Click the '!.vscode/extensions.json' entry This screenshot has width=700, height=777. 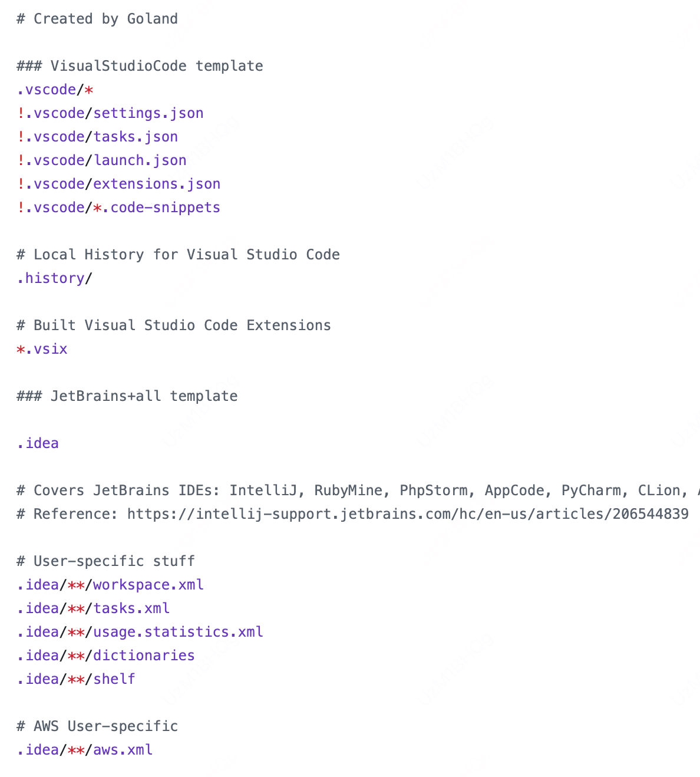click(118, 184)
